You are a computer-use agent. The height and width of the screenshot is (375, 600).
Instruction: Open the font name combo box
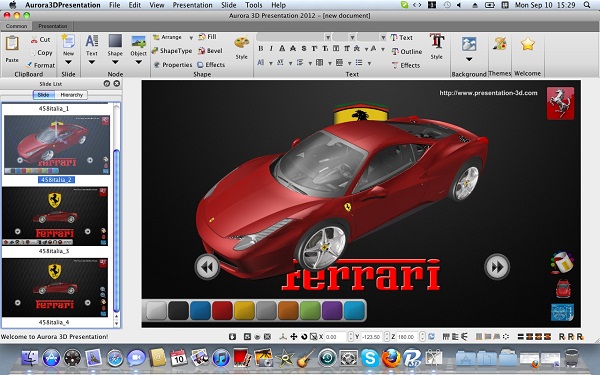click(x=294, y=37)
